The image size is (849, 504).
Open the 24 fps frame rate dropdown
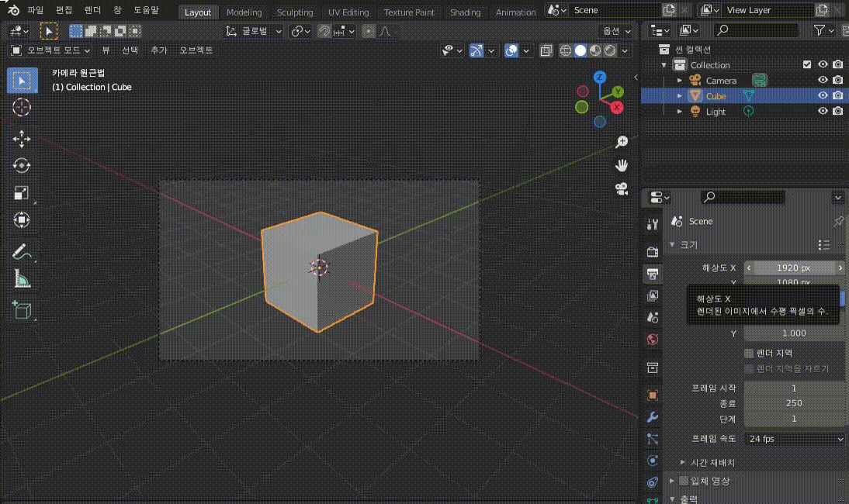(795, 439)
